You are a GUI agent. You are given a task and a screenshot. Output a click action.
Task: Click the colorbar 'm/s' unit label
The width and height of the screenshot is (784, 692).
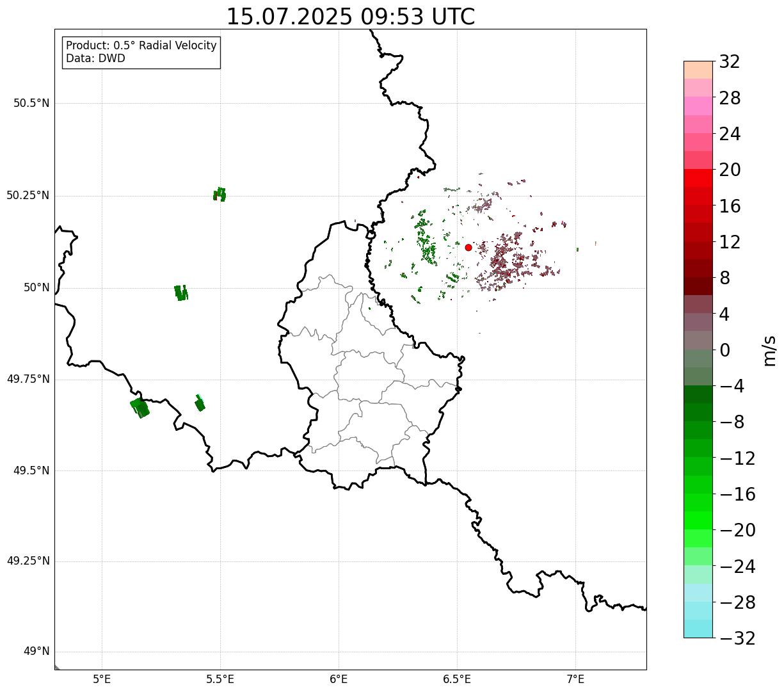[x=769, y=350]
